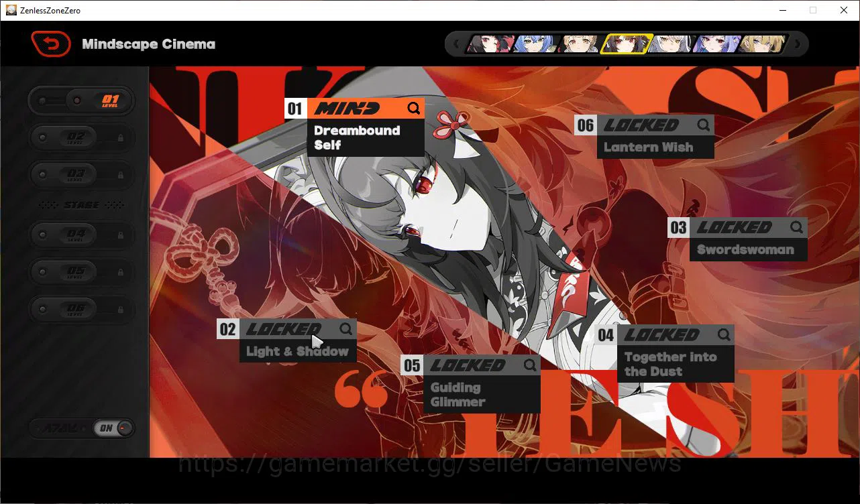Click the STAGE divider label
The height and width of the screenshot is (504, 860).
pyautogui.click(x=81, y=205)
